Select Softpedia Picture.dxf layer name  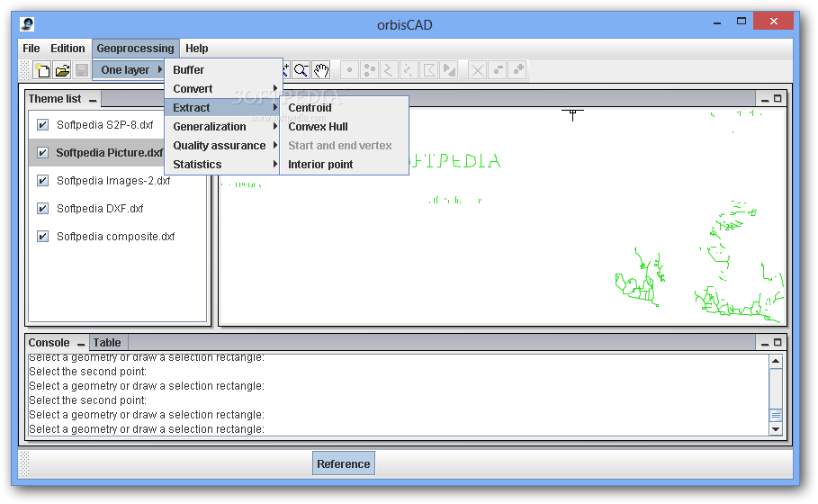coord(110,152)
